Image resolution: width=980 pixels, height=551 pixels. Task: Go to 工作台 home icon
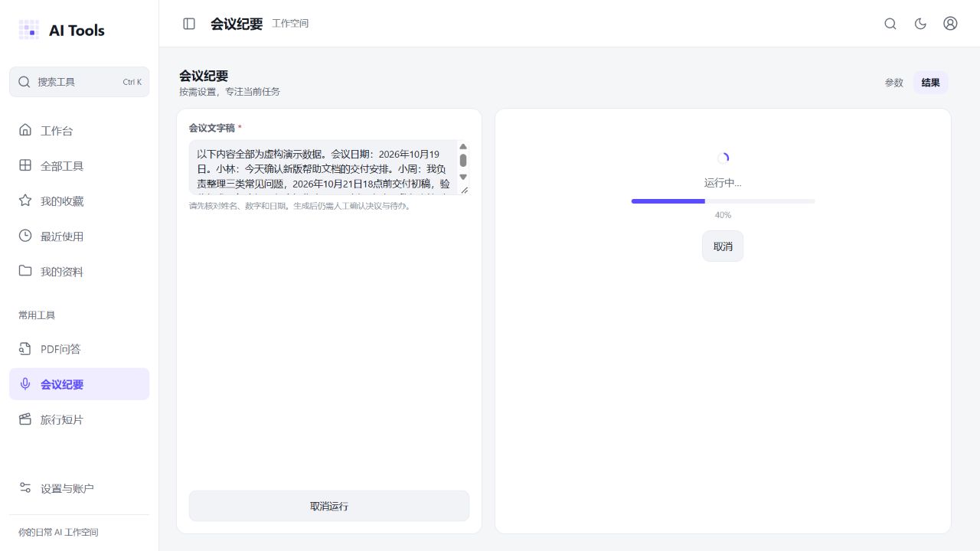tap(25, 130)
